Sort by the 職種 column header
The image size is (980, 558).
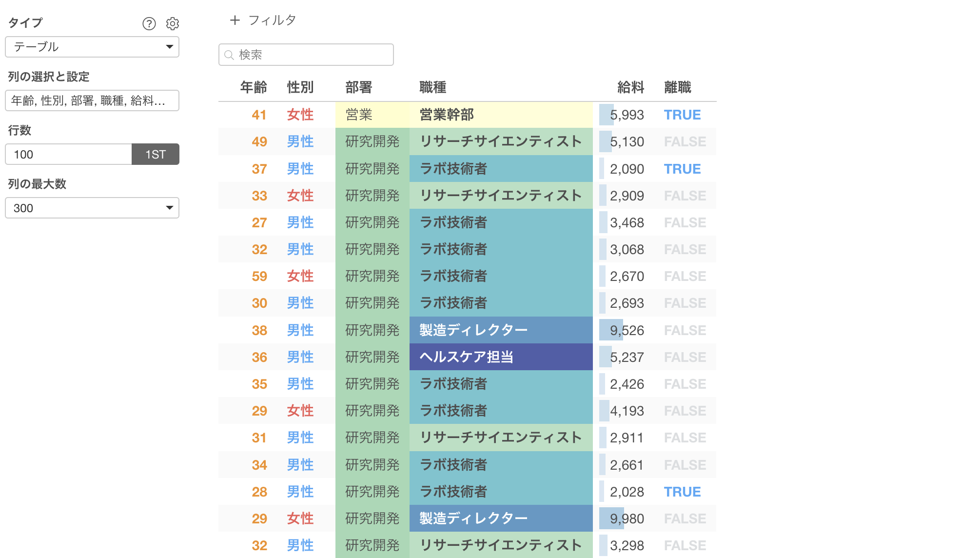pos(433,87)
